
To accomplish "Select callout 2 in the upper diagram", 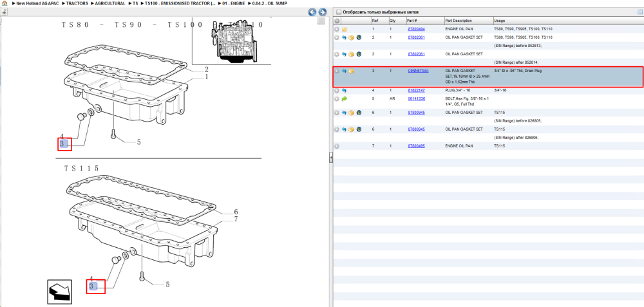I will click(x=207, y=70).
